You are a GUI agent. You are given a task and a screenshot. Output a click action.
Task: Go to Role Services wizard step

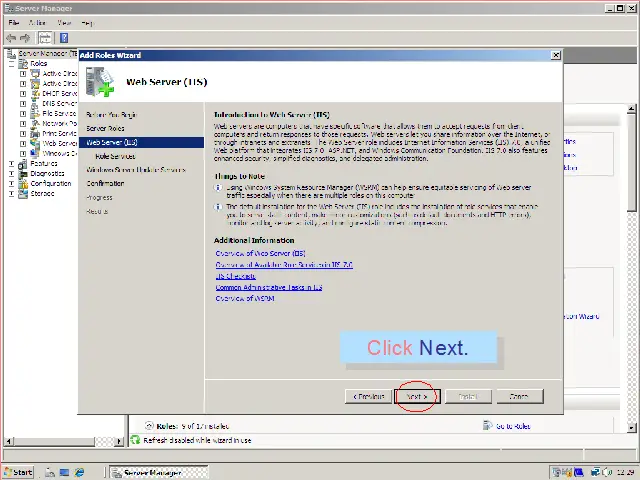(x=115, y=156)
